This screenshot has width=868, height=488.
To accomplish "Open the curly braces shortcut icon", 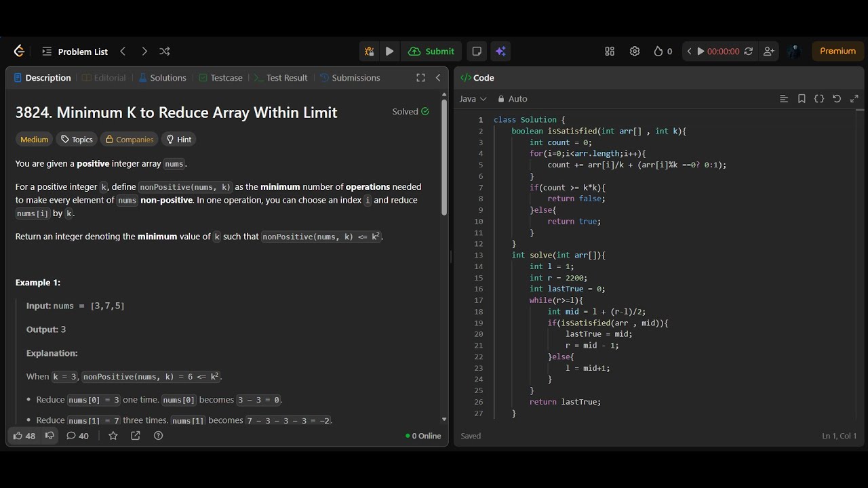I will pyautogui.click(x=819, y=99).
